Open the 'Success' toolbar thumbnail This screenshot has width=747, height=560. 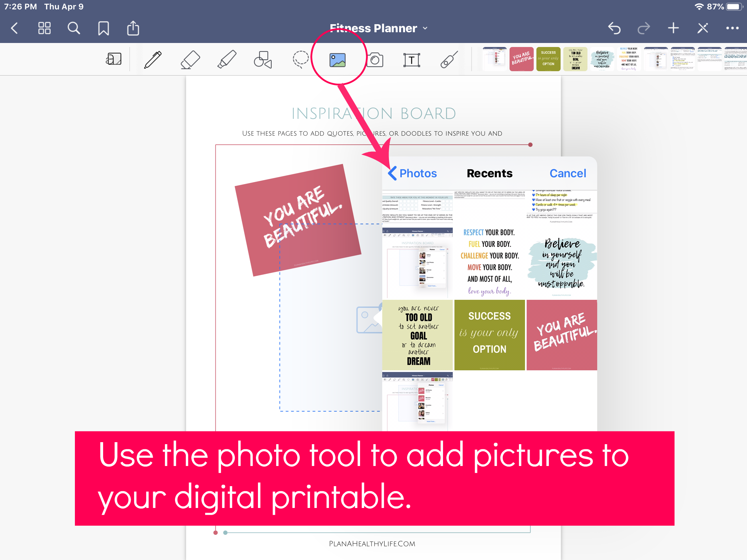pyautogui.click(x=548, y=59)
